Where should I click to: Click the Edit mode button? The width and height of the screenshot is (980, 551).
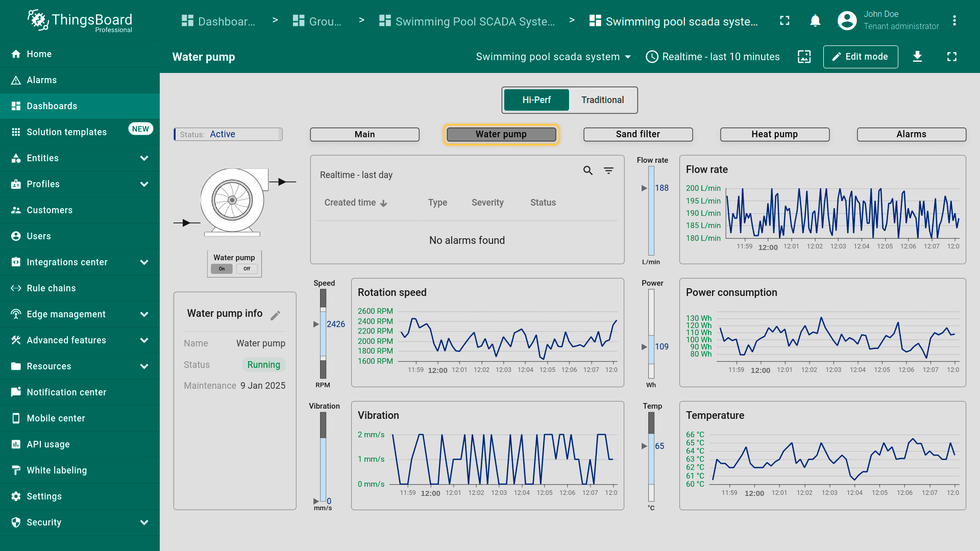[860, 57]
